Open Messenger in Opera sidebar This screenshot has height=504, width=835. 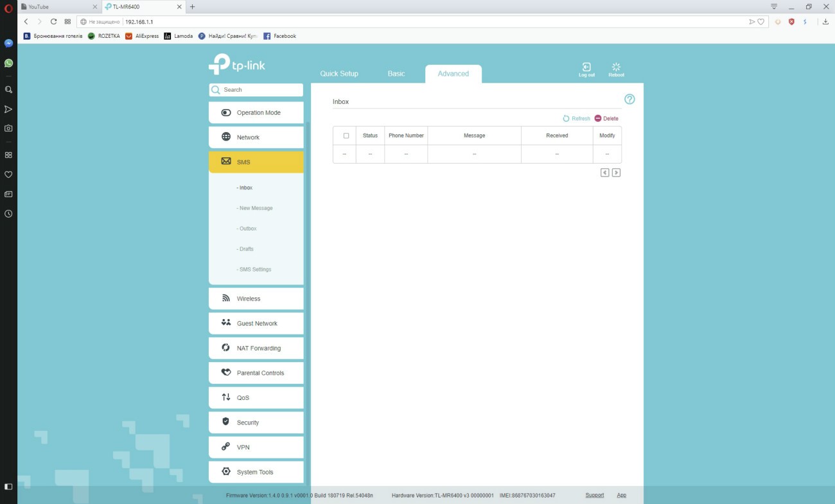[8, 44]
